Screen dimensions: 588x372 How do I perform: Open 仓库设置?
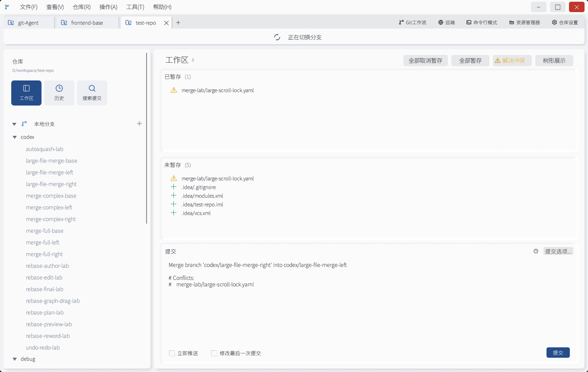pyautogui.click(x=565, y=22)
